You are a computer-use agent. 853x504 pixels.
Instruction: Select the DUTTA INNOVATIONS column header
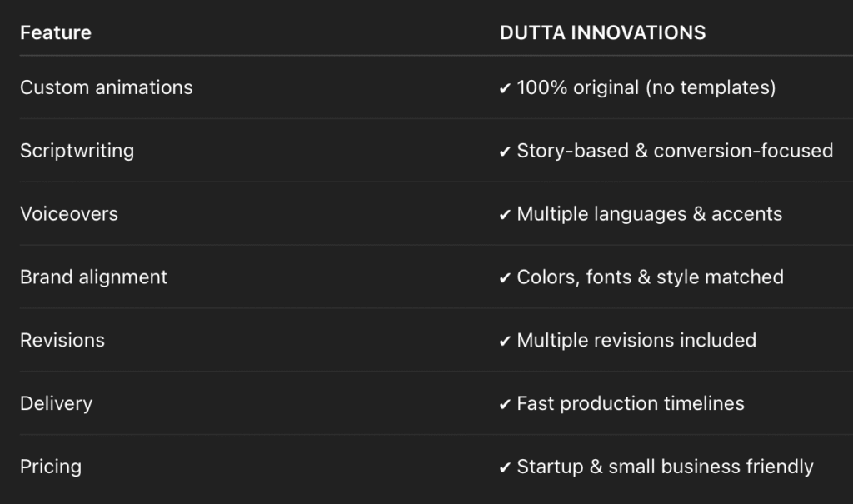point(602,33)
